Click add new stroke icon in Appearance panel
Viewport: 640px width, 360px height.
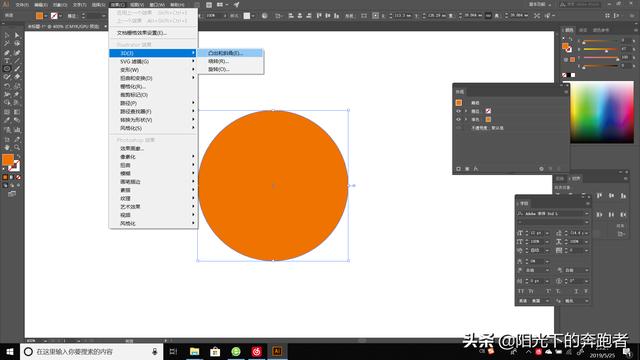click(458, 169)
